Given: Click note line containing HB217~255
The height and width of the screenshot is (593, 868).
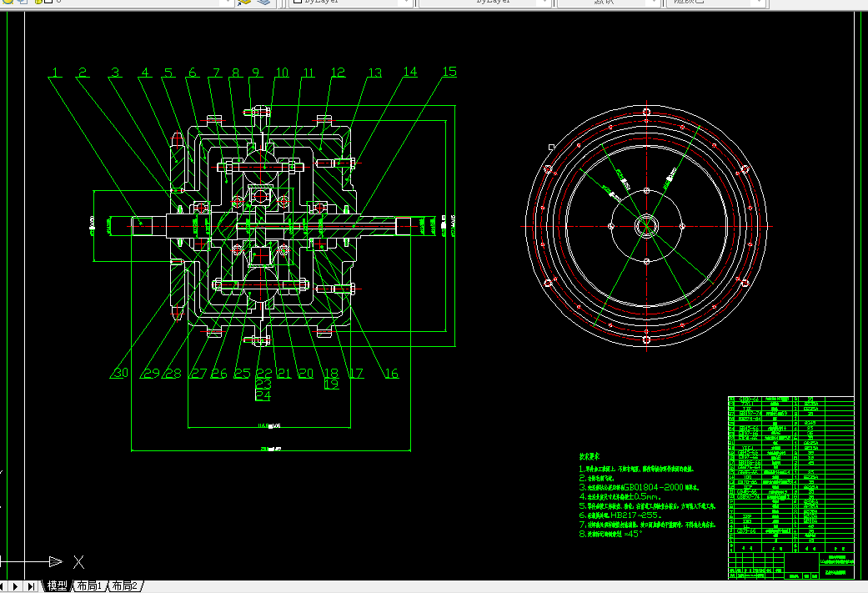Looking at the screenshot, I should pos(620,515).
